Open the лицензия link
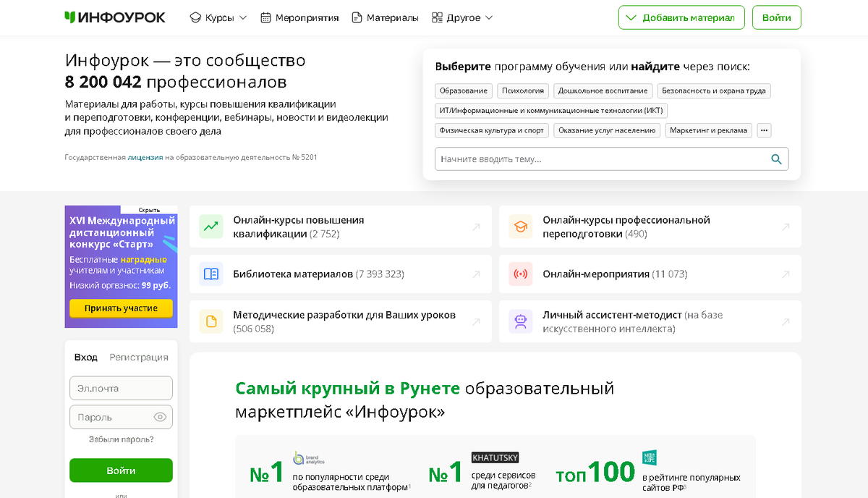This screenshot has width=868, height=498. (145, 157)
